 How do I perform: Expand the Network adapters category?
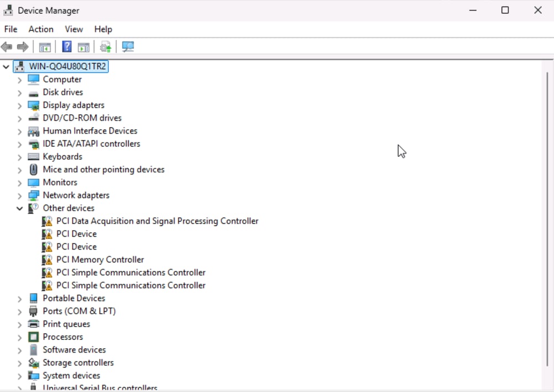[x=20, y=195]
